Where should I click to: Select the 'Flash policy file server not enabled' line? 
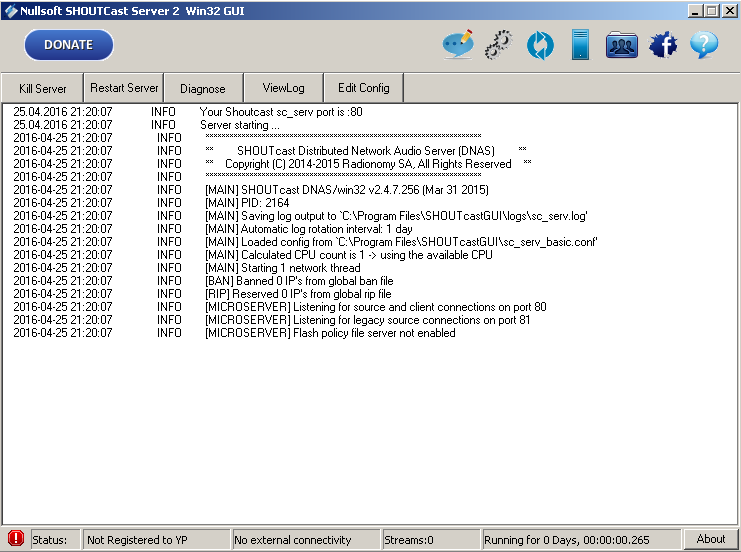[235, 333]
